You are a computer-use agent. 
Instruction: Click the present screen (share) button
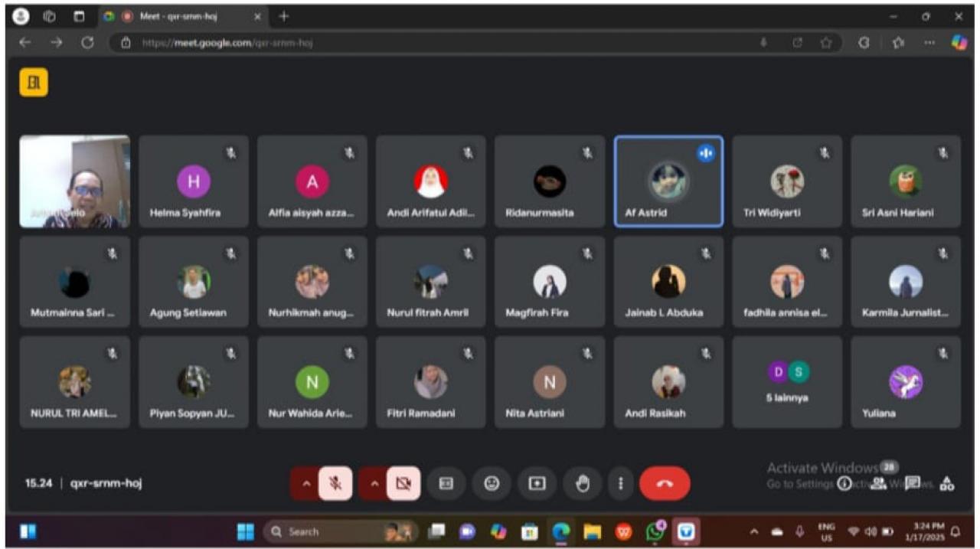[537, 483]
